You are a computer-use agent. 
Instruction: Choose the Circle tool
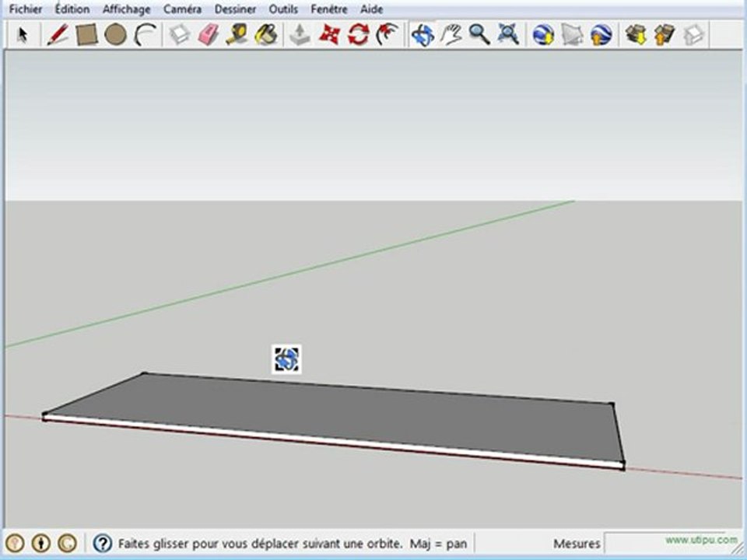point(115,35)
